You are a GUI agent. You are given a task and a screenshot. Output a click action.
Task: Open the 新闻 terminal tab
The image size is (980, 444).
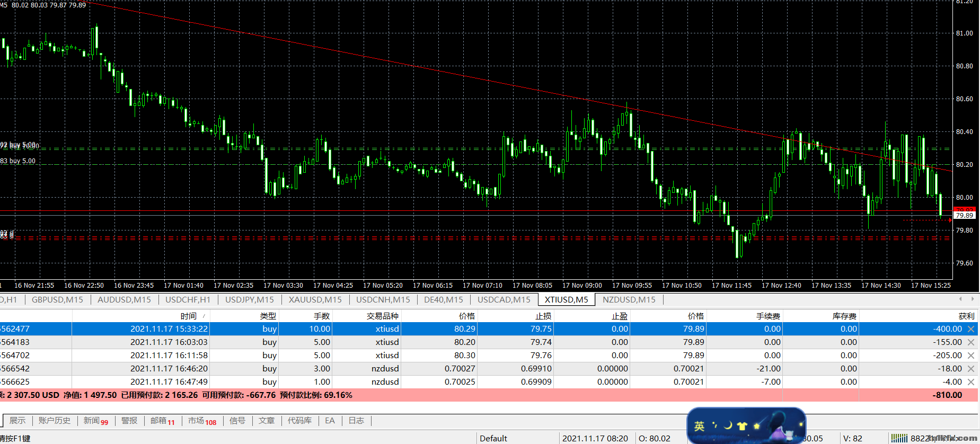95,421
